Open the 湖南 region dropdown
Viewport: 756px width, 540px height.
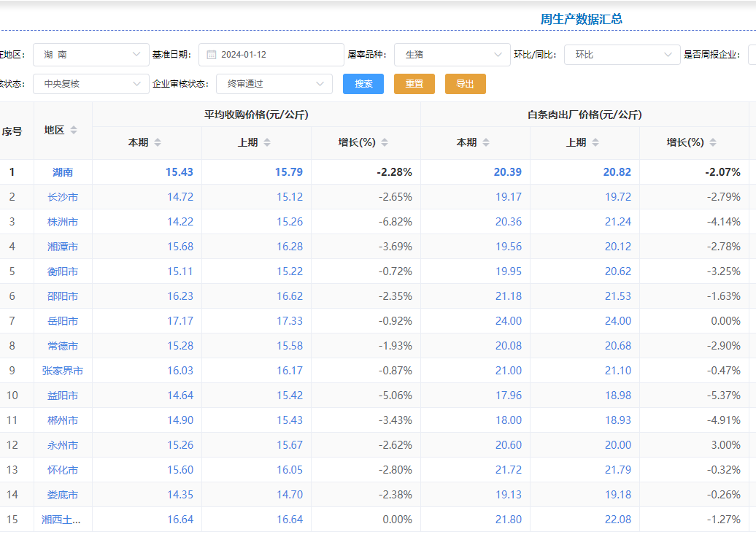(91, 55)
